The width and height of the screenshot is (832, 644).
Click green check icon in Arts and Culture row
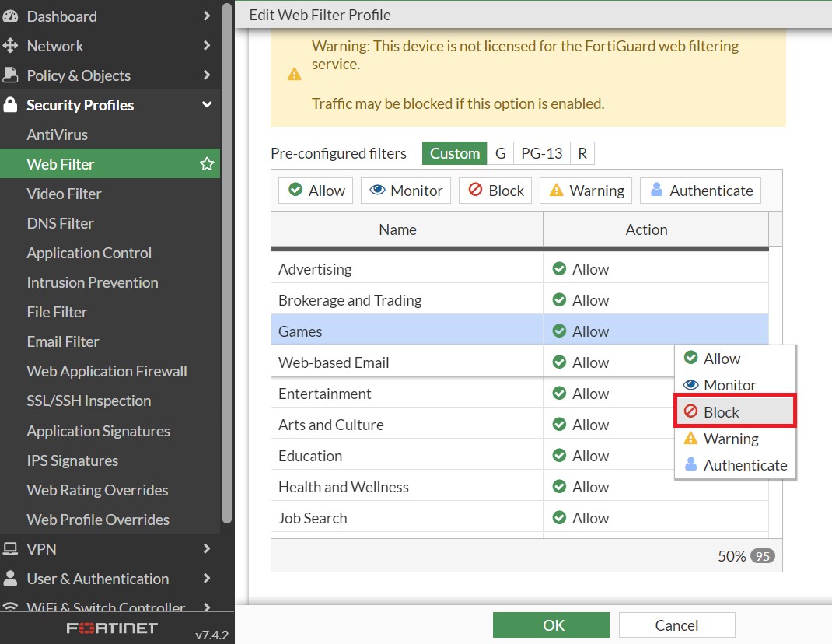[559, 424]
